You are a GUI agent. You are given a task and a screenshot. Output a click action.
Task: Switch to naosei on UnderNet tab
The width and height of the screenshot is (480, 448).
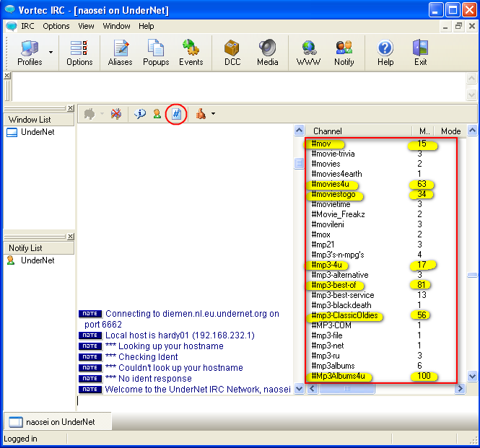click(x=58, y=422)
